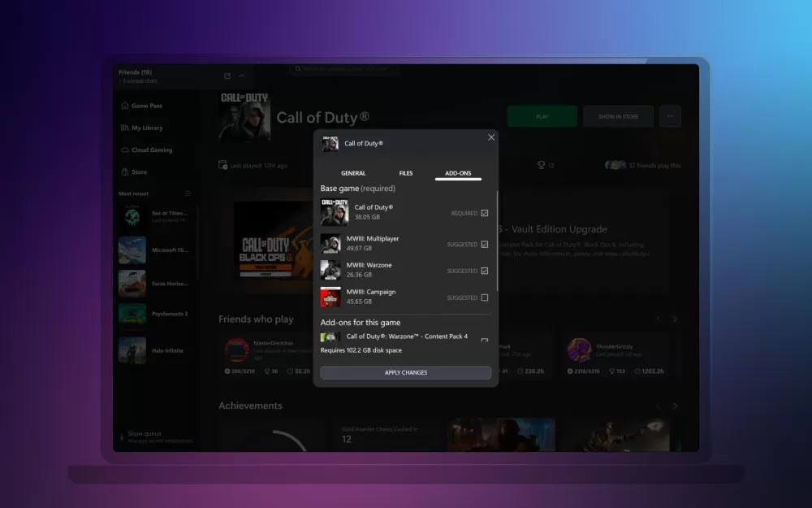The image size is (812, 508).
Task: Open the Most recent sort options icon
Action: tap(188, 193)
